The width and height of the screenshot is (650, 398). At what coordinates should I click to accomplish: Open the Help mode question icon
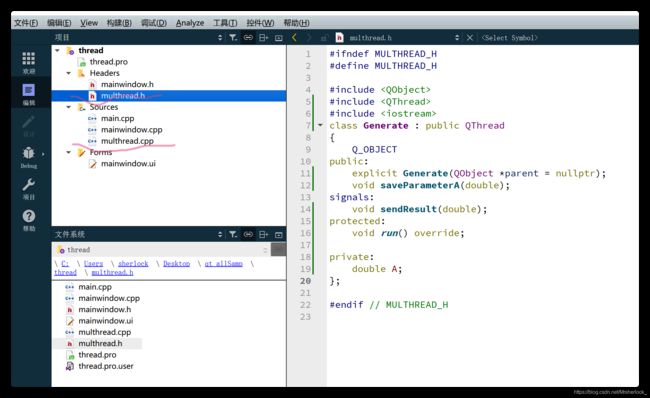pos(29,216)
